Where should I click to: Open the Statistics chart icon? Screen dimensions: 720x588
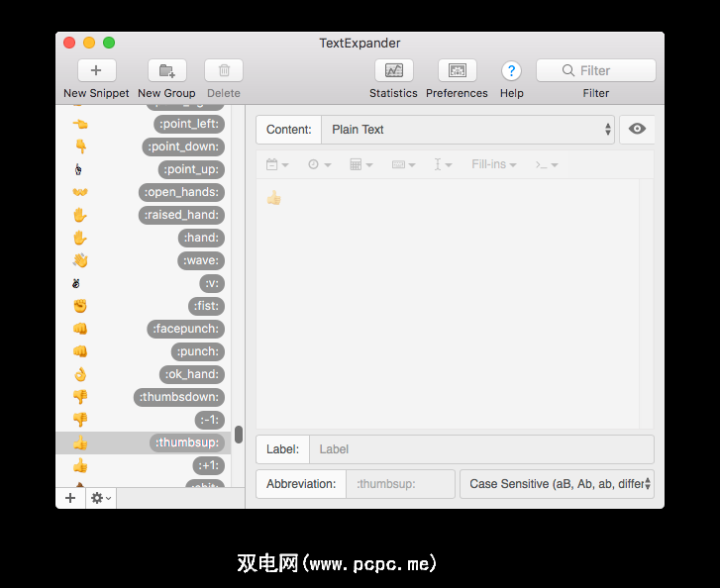(x=394, y=70)
